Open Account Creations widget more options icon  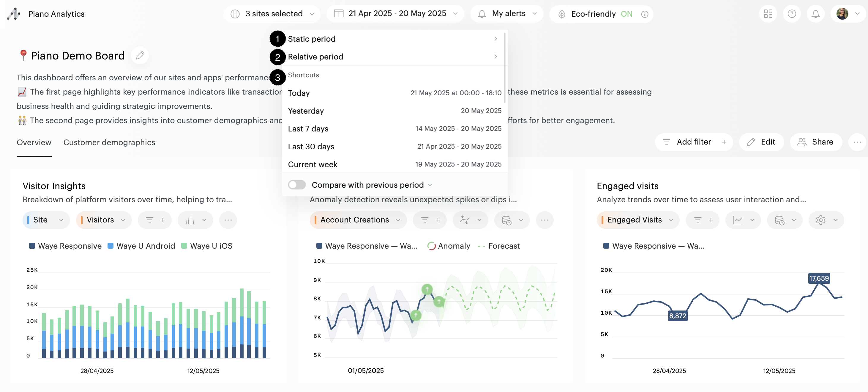[545, 220]
